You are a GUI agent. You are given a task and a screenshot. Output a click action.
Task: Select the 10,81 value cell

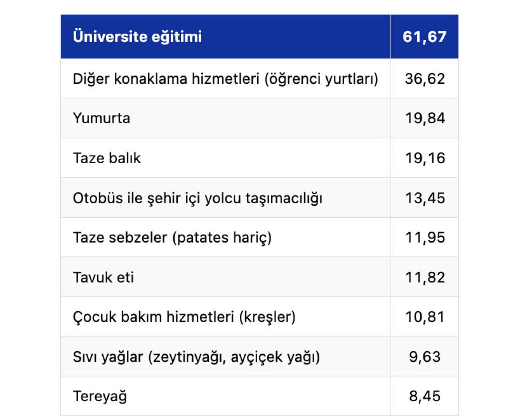click(x=424, y=317)
